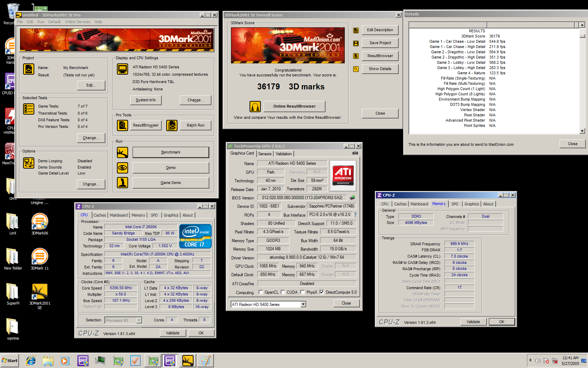Click OK in CPU-Z Memory window

pyautogui.click(x=502, y=322)
